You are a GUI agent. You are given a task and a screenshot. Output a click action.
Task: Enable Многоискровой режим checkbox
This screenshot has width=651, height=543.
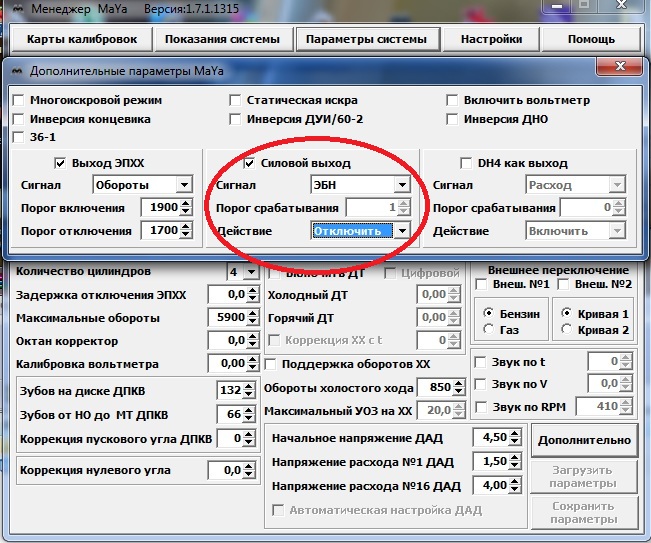click(x=19, y=100)
